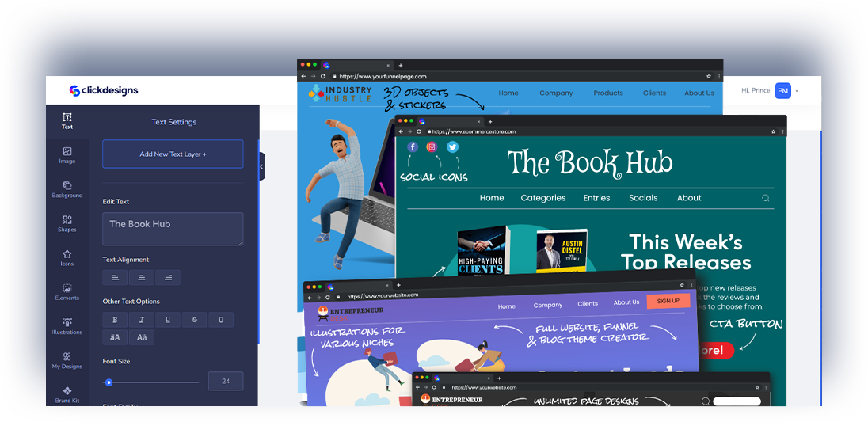
Task: Open Clients in the purple Entrepreneur Desk window
Action: (x=588, y=304)
